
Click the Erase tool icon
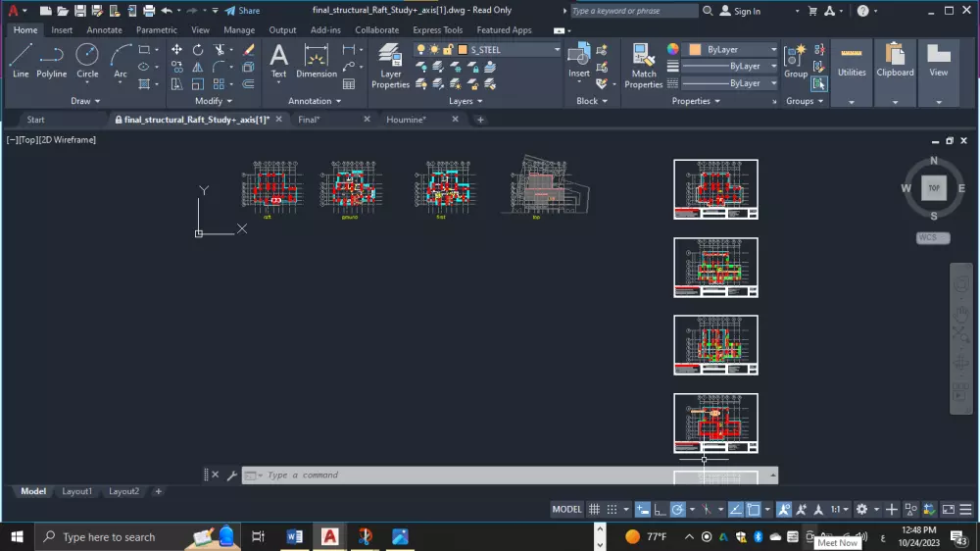click(249, 49)
